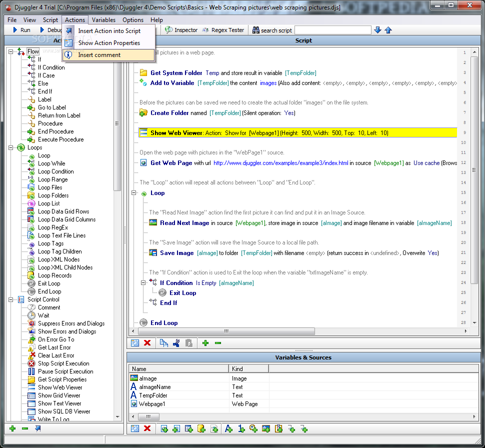This screenshot has width=485, height=448.
Task: Delete selected script action with red X
Action: point(147,343)
